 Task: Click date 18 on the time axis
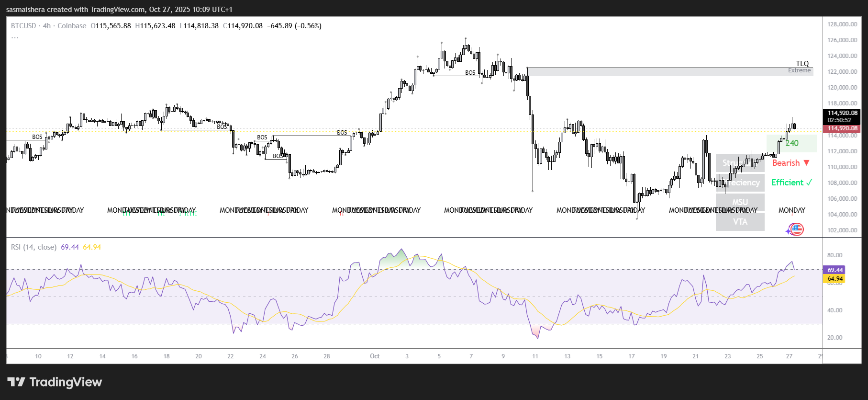pos(167,356)
